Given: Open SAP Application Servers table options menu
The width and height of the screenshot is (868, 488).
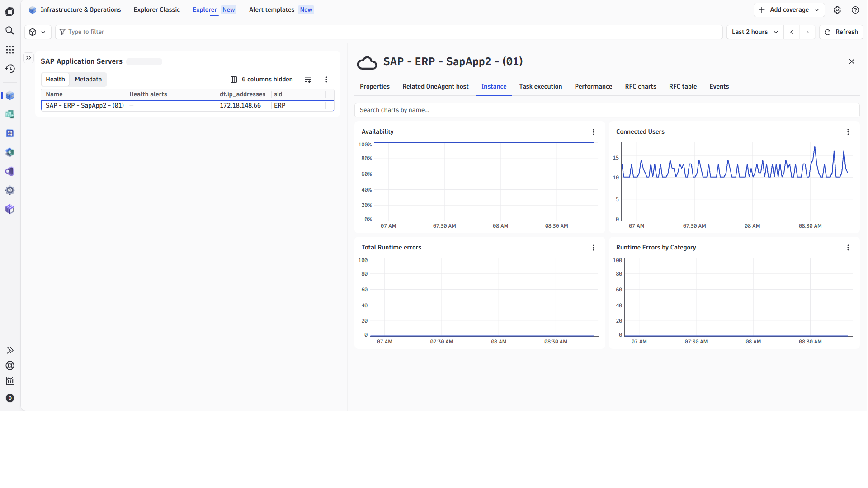Looking at the screenshot, I should (326, 80).
